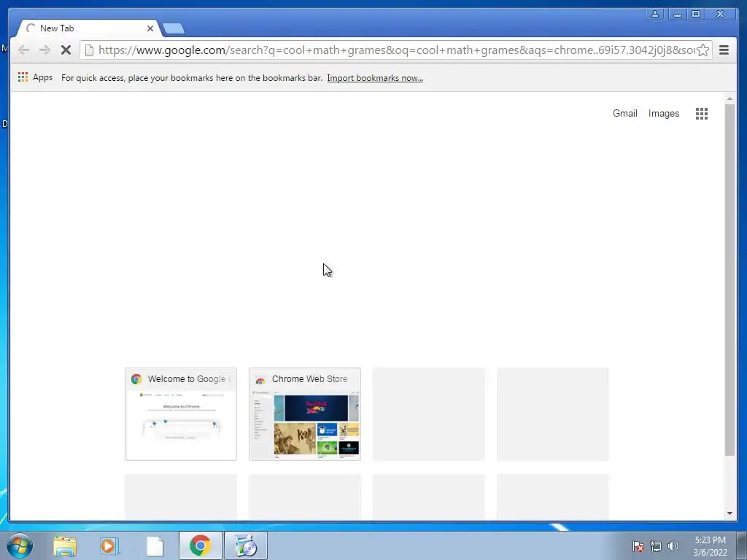Viewport: 747px width, 560px height.
Task: Click the vertical scrollbar thumb
Action: coord(729,279)
